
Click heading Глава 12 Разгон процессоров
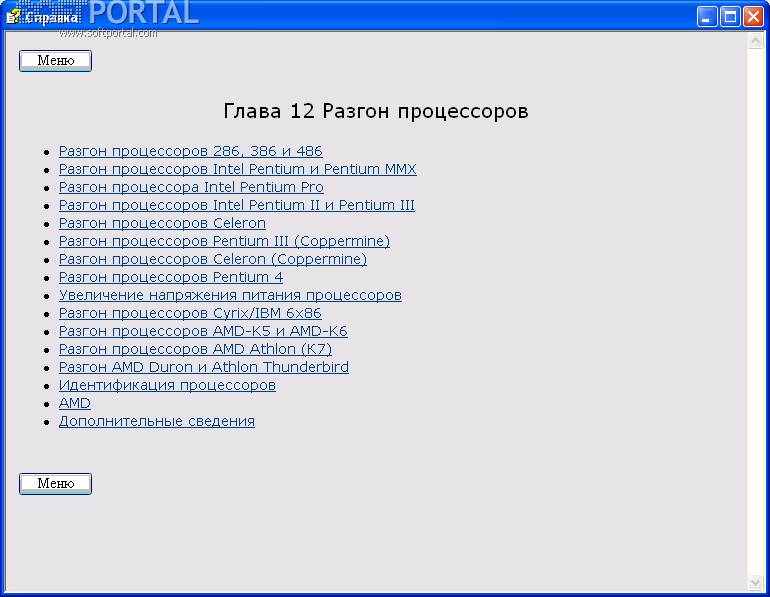(x=376, y=111)
